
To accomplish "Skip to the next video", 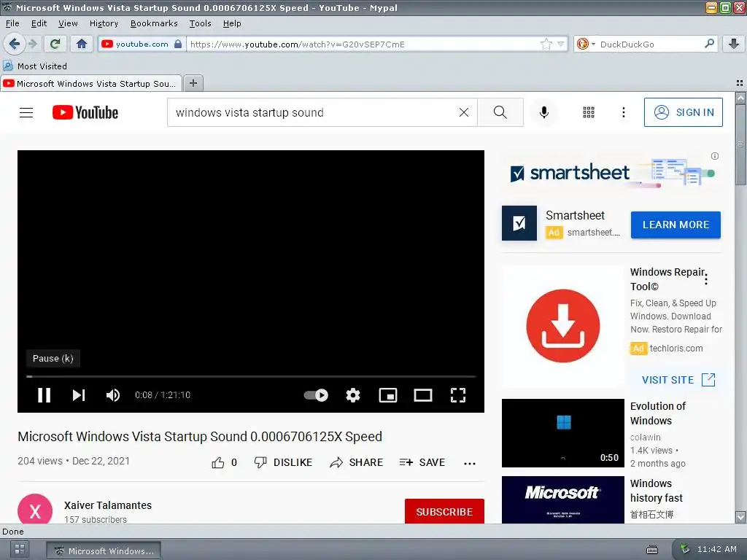I will pos(79,395).
